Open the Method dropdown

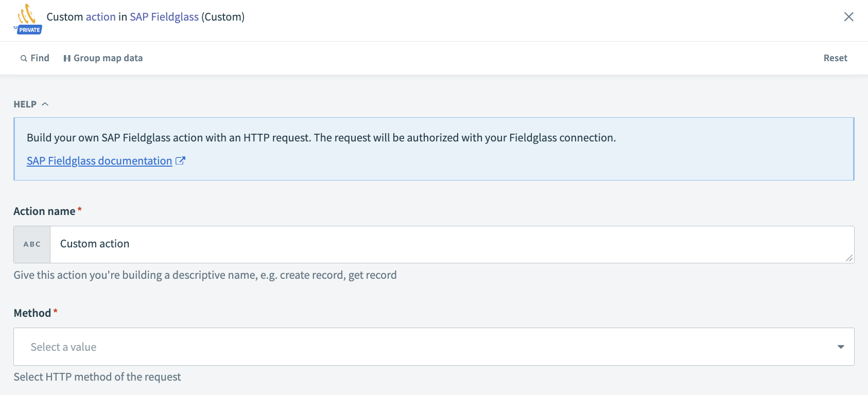(x=433, y=347)
